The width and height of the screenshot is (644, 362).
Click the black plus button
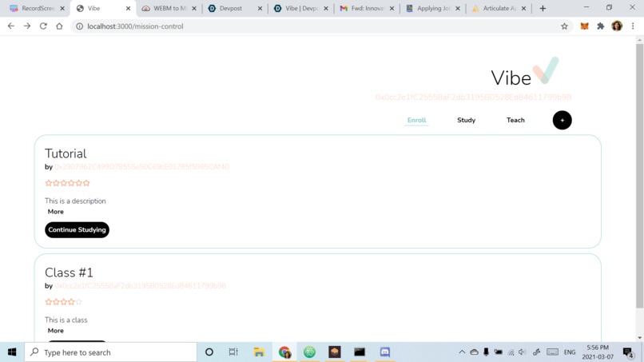click(x=562, y=120)
